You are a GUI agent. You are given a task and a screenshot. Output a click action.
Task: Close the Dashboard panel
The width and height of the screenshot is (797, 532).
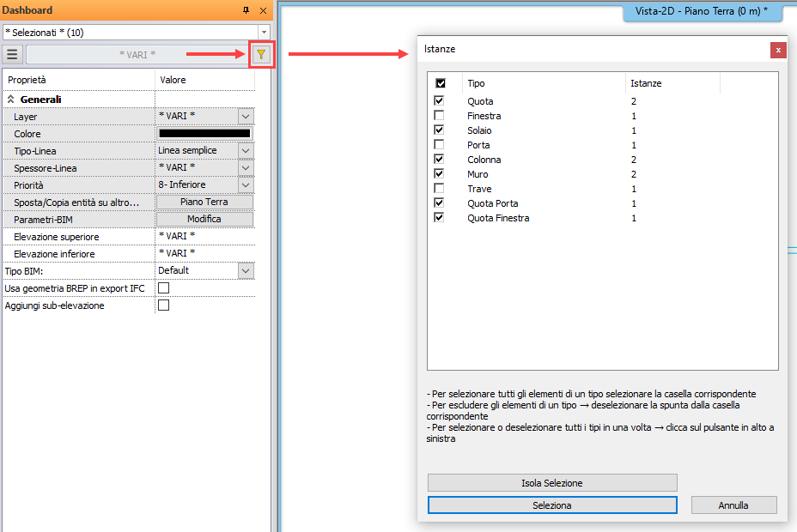click(x=264, y=10)
